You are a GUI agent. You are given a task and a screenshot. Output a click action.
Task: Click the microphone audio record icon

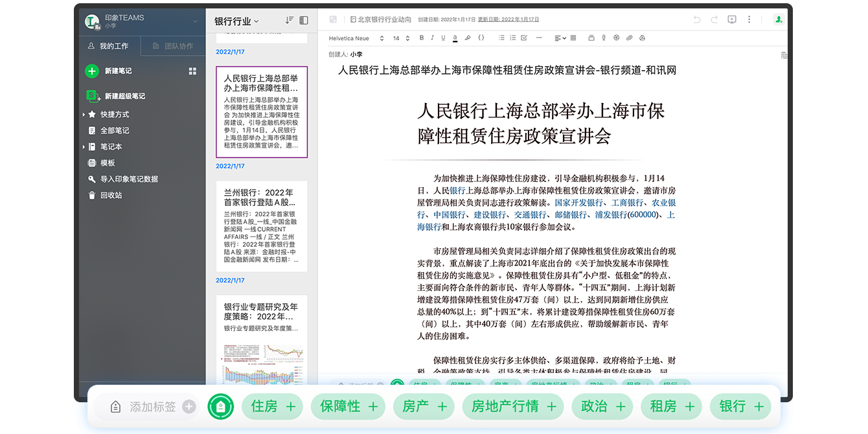(604, 38)
